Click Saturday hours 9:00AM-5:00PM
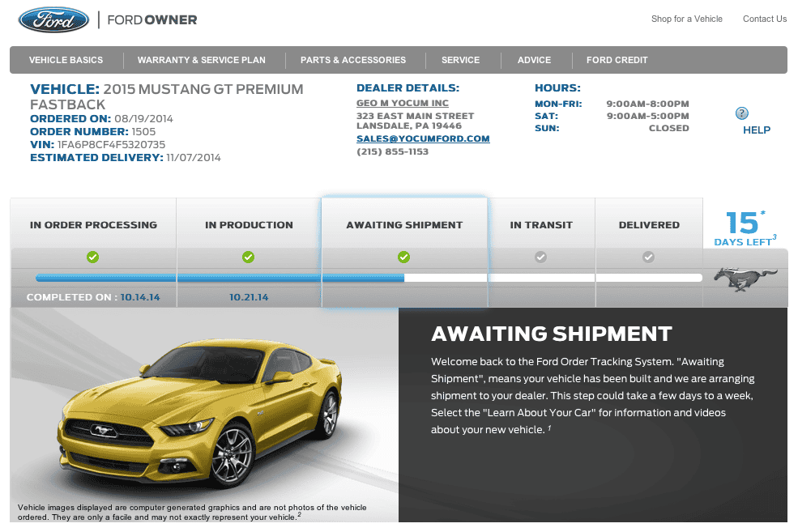Viewport: 798px width, 532px height. pyautogui.click(x=647, y=116)
